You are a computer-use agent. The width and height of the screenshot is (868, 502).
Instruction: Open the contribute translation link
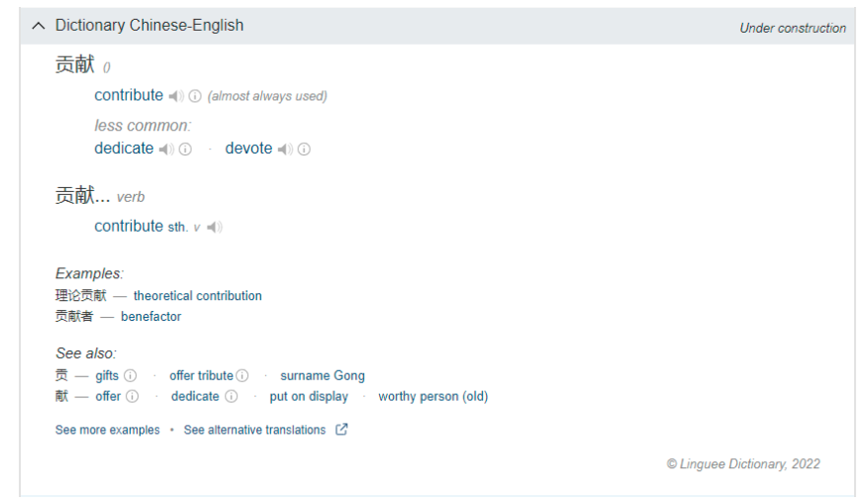pyautogui.click(x=129, y=95)
